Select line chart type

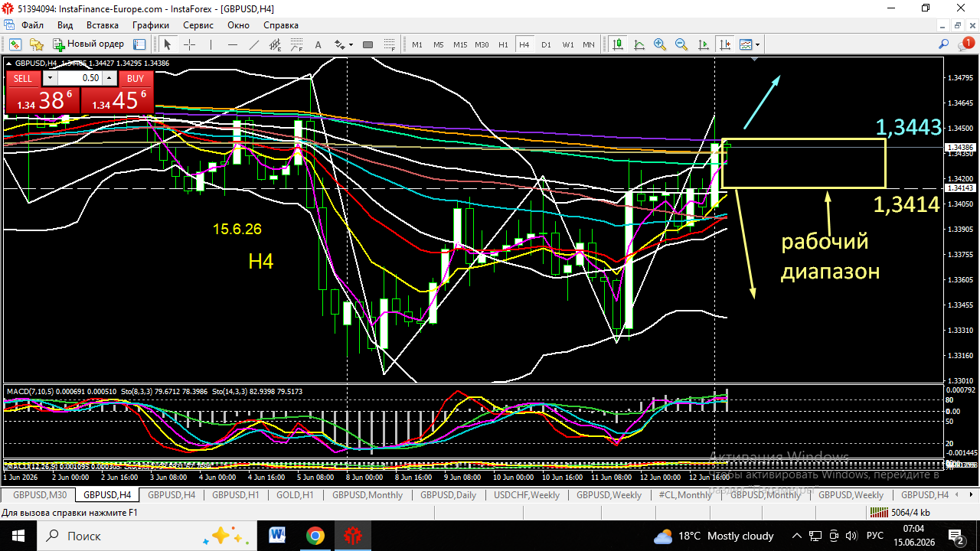tap(639, 44)
